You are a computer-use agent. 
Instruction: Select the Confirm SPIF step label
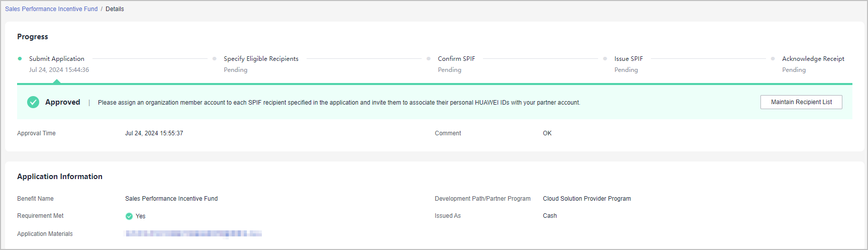pos(456,59)
